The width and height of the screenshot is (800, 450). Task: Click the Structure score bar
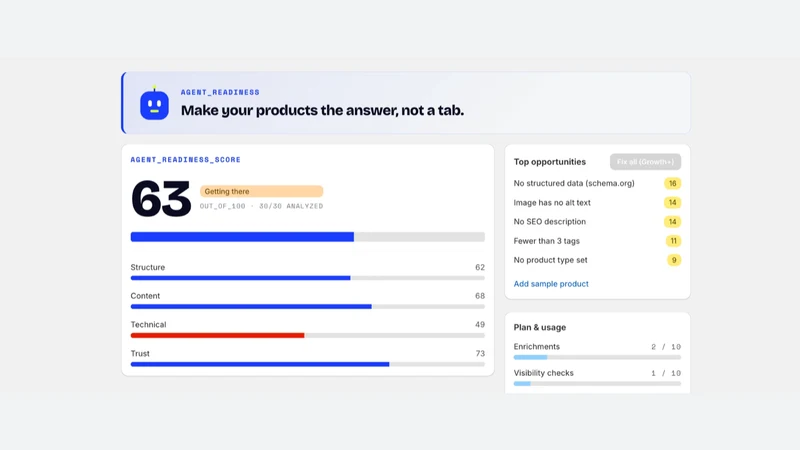(x=308, y=278)
